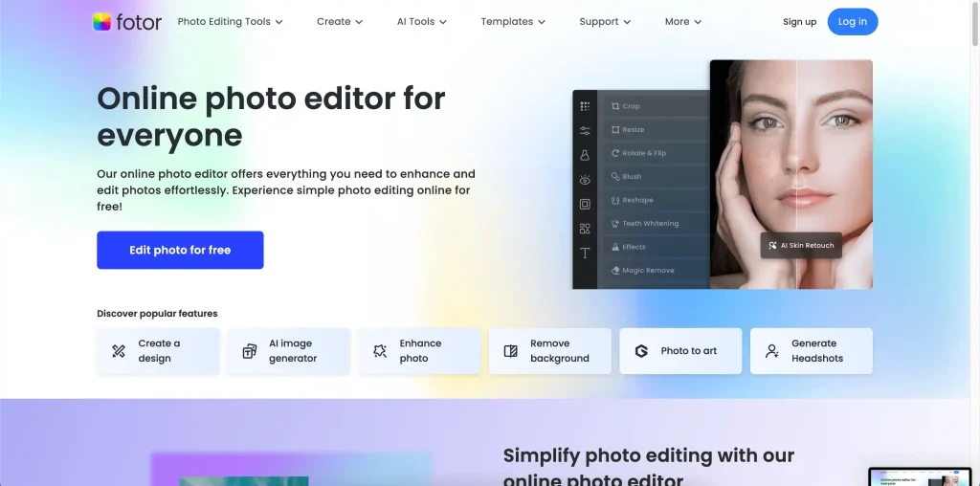Select the text tool icon in editor preview sidebar

[x=585, y=254]
